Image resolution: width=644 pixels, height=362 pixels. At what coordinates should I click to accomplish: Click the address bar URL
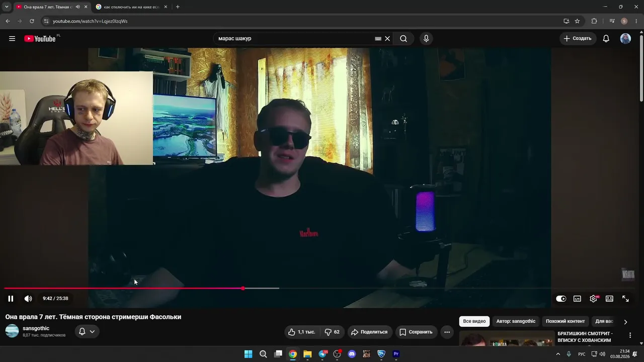point(90,21)
